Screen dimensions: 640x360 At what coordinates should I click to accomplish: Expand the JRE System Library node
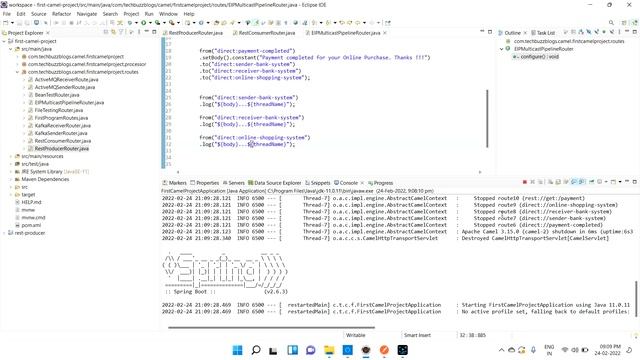[11, 172]
